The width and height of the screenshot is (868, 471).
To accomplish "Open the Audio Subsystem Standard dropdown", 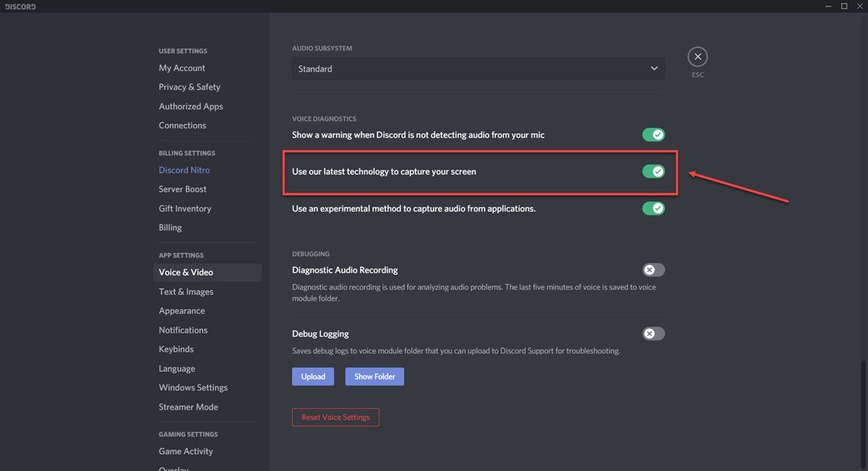I will [x=478, y=68].
